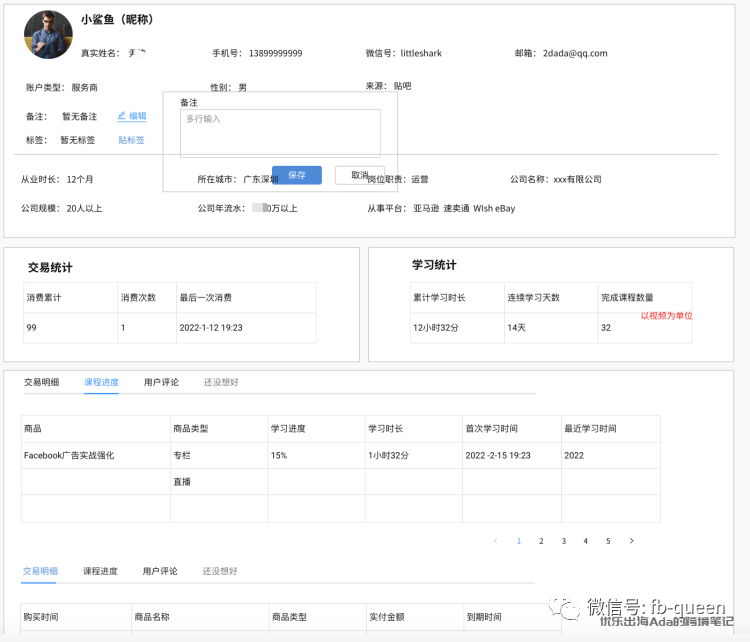750x642 pixels.
Task: Click the 编辑 remark edit link
Action: (x=132, y=116)
